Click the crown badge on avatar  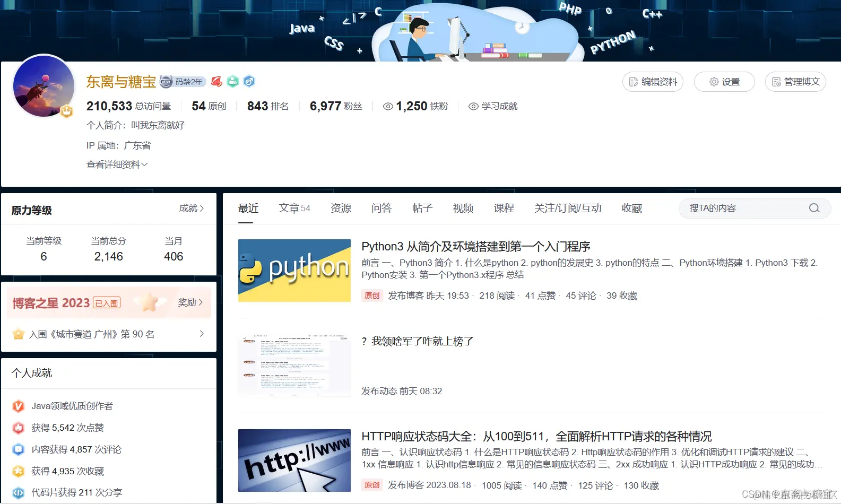tap(66, 111)
